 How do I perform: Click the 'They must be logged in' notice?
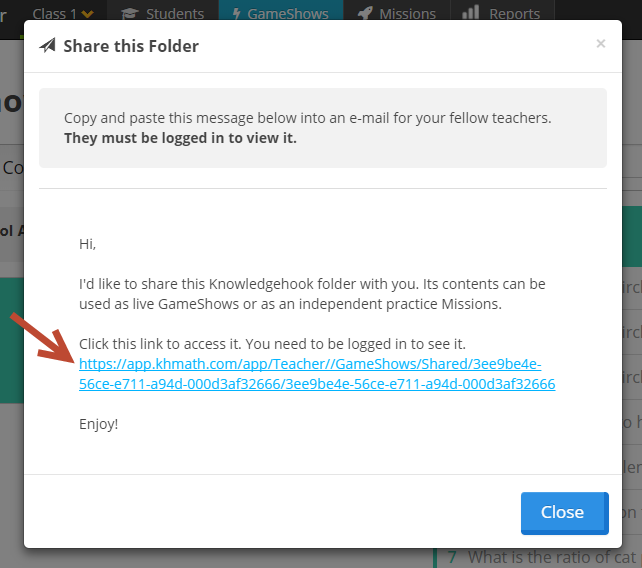[x=180, y=138]
